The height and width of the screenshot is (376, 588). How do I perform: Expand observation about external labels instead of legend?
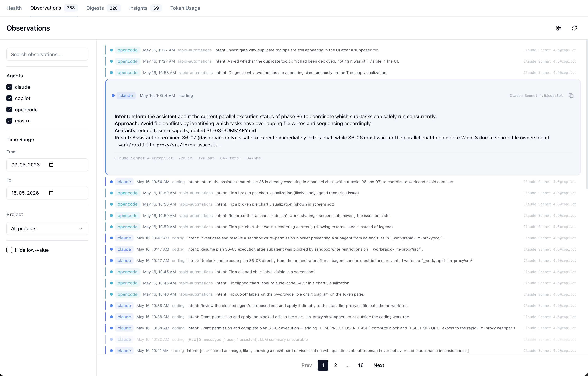(343, 227)
